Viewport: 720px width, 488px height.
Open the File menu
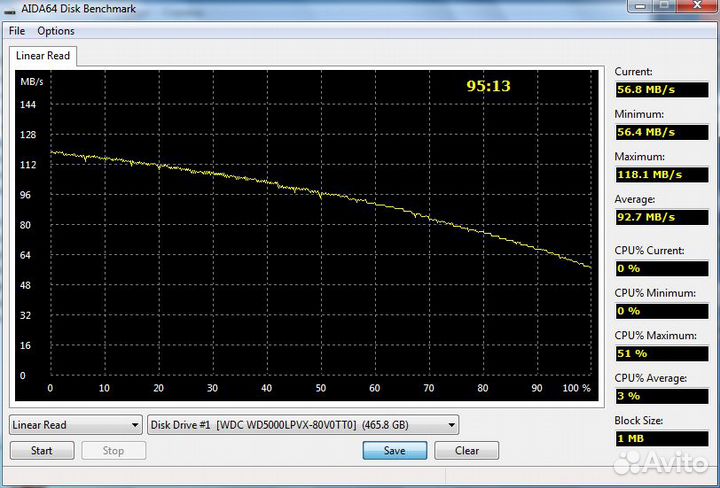click(17, 31)
